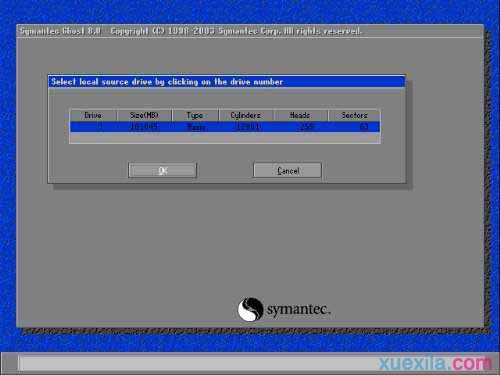Click the size value in highlighted row
Image resolution: width=500 pixels, height=375 pixels.
[x=144, y=127]
